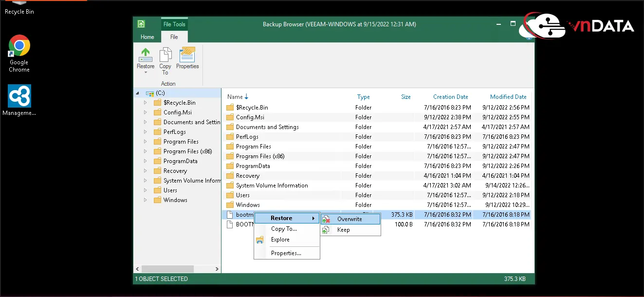Click the tree pane scrollbar right arrow
This screenshot has width=644, height=297.
217,269
